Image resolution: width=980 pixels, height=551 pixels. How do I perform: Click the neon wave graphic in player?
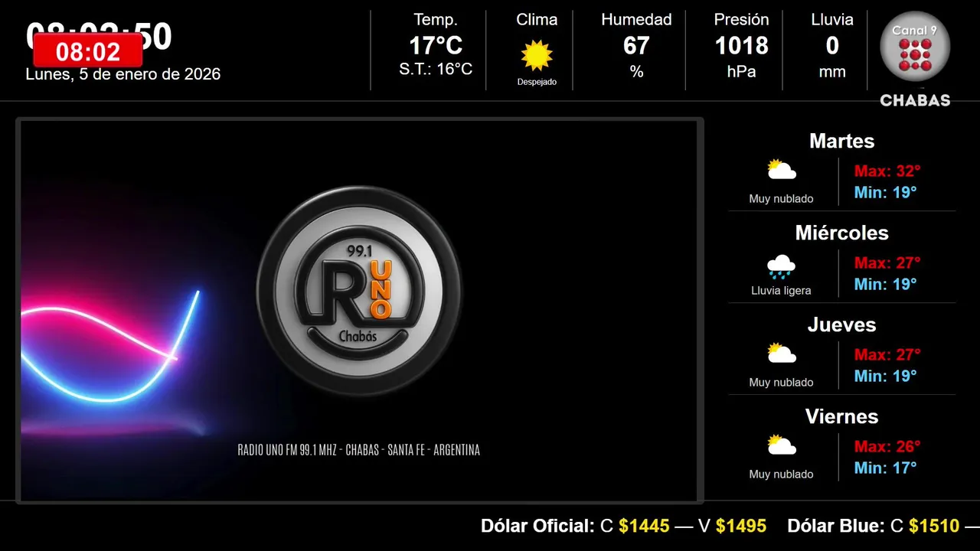click(x=110, y=346)
